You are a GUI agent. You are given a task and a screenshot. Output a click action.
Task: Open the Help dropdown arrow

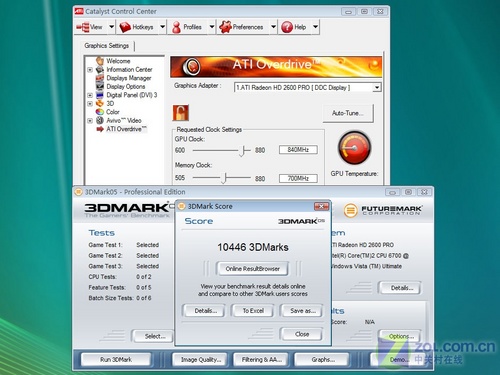point(315,27)
